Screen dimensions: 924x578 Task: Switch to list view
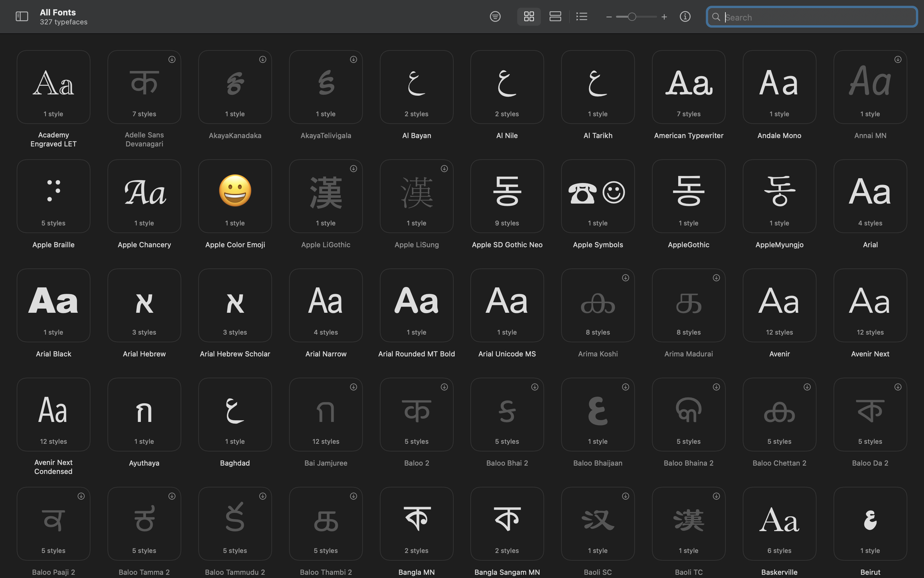pyautogui.click(x=581, y=16)
